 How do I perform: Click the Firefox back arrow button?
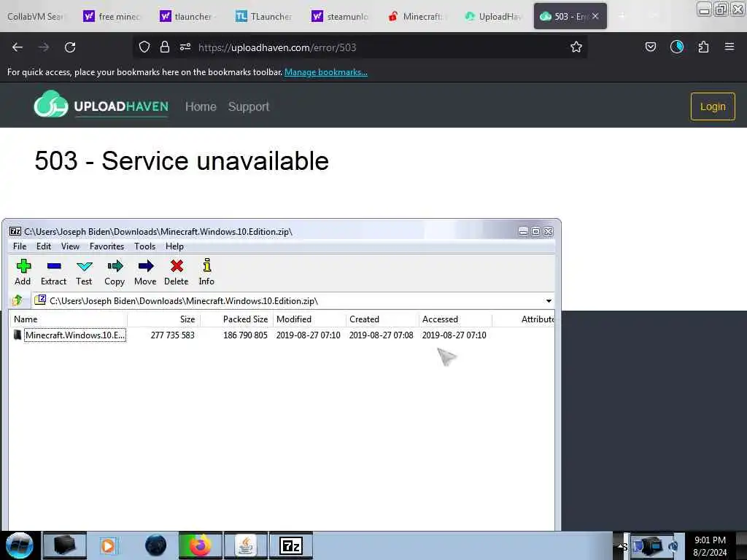click(18, 47)
